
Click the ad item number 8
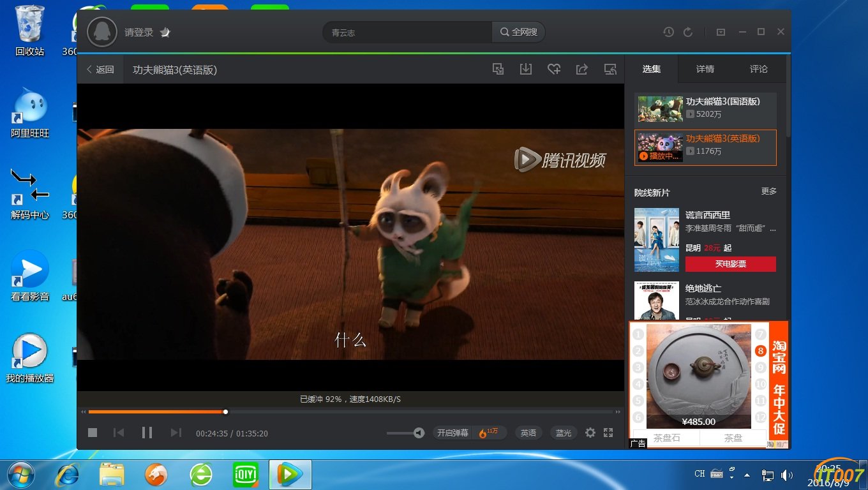pyautogui.click(x=760, y=351)
